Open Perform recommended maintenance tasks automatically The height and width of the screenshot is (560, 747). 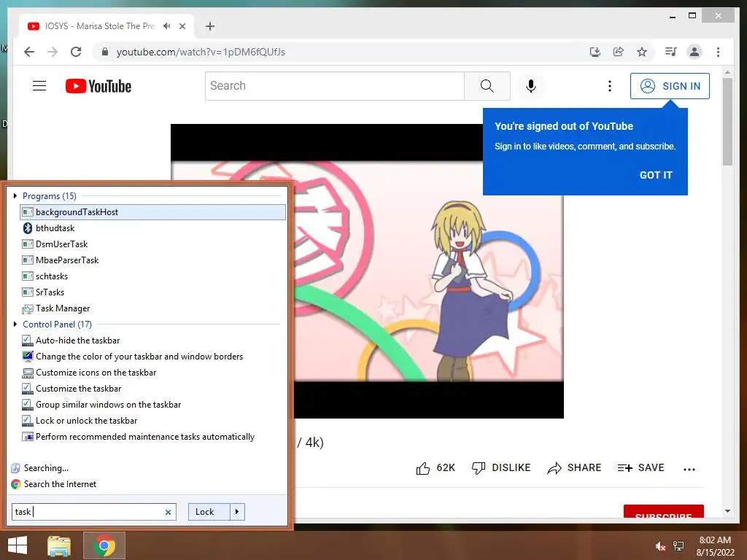152,437
